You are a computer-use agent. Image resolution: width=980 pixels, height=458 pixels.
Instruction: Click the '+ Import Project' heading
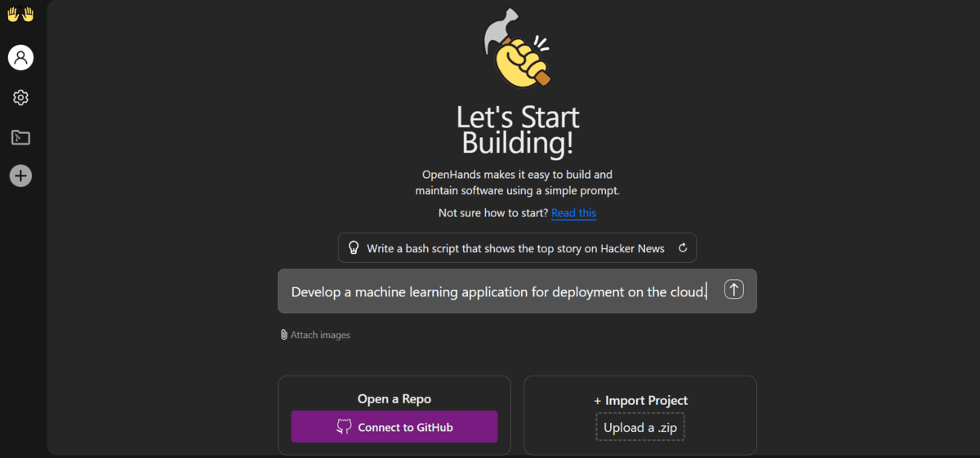(x=640, y=401)
